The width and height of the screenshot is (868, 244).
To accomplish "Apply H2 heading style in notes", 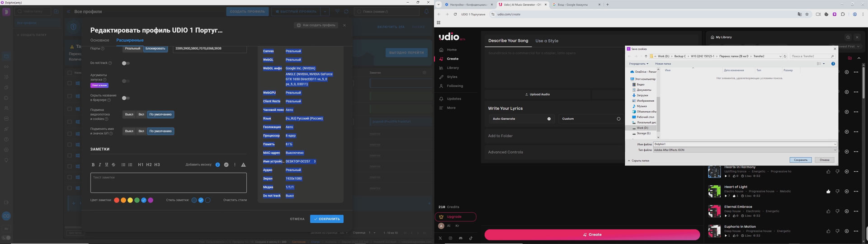I will 149,164.
